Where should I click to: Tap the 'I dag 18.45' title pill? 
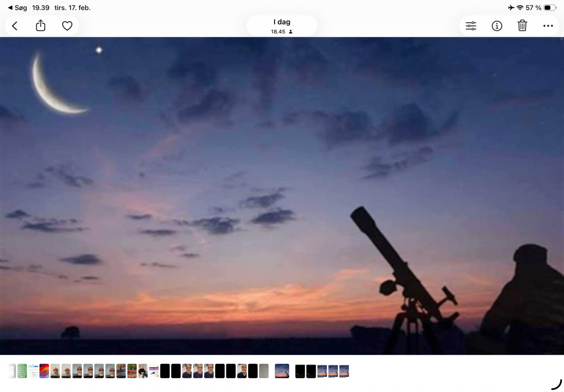pyautogui.click(x=281, y=26)
